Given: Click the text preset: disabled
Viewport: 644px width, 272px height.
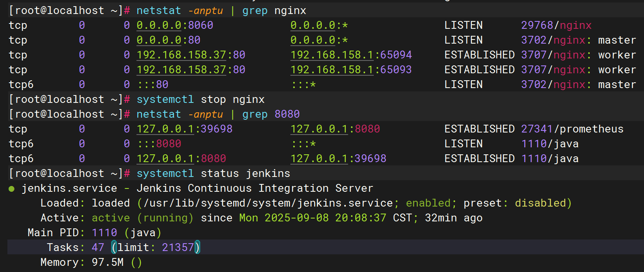Looking at the screenshot, I should pyautogui.click(x=515, y=203).
